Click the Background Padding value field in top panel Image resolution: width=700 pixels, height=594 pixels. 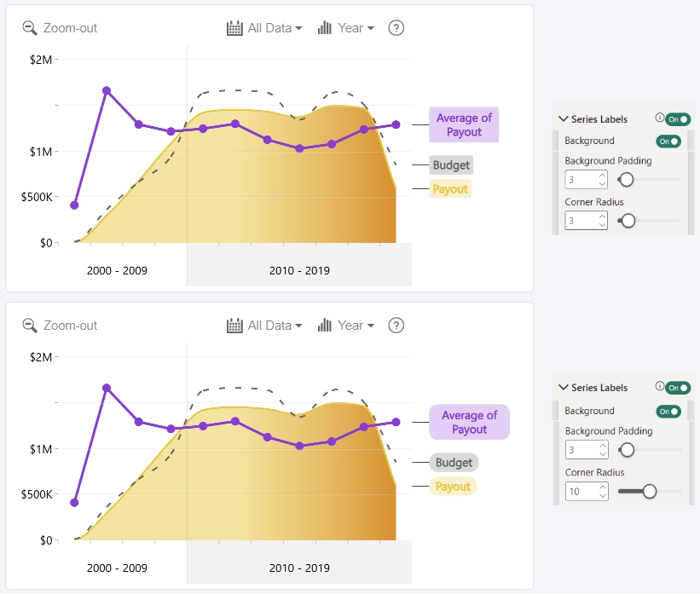(x=586, y=180)
